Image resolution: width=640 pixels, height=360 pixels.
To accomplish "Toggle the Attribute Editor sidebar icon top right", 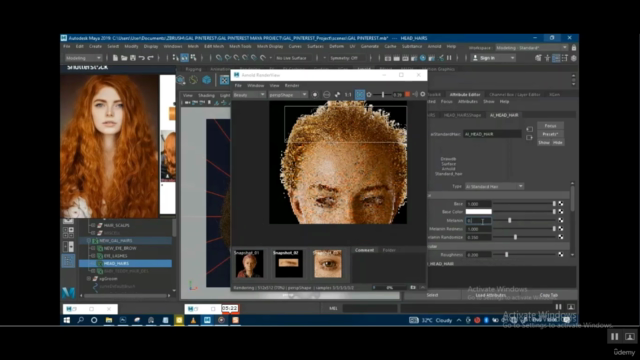I will pos(556,58).
